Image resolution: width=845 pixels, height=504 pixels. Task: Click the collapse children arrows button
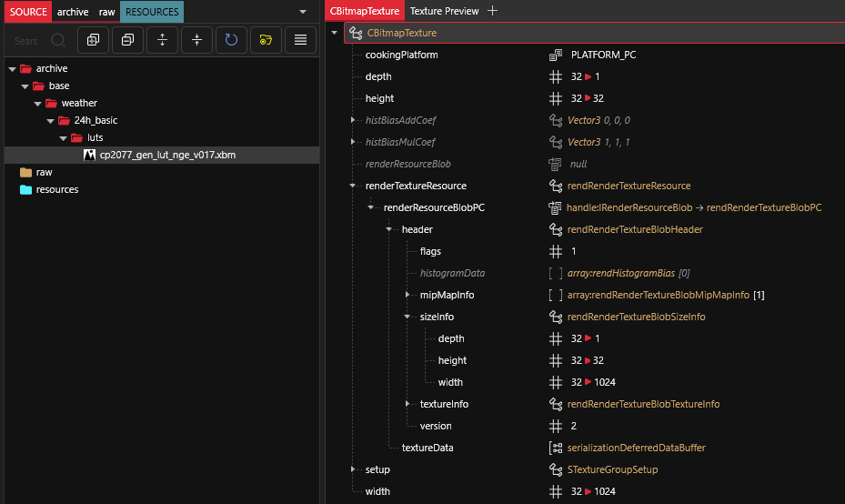coord(196,40)
